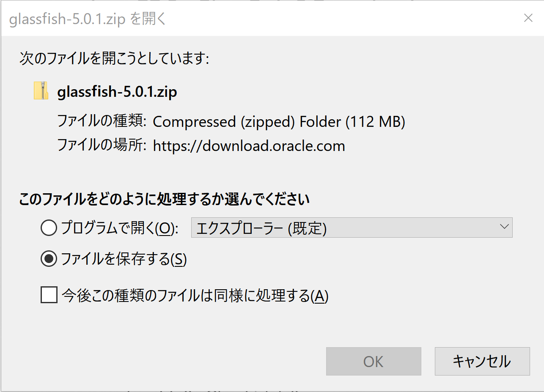
Task: Choose the ファイルを保存する radio button
Action: [49, 259]
